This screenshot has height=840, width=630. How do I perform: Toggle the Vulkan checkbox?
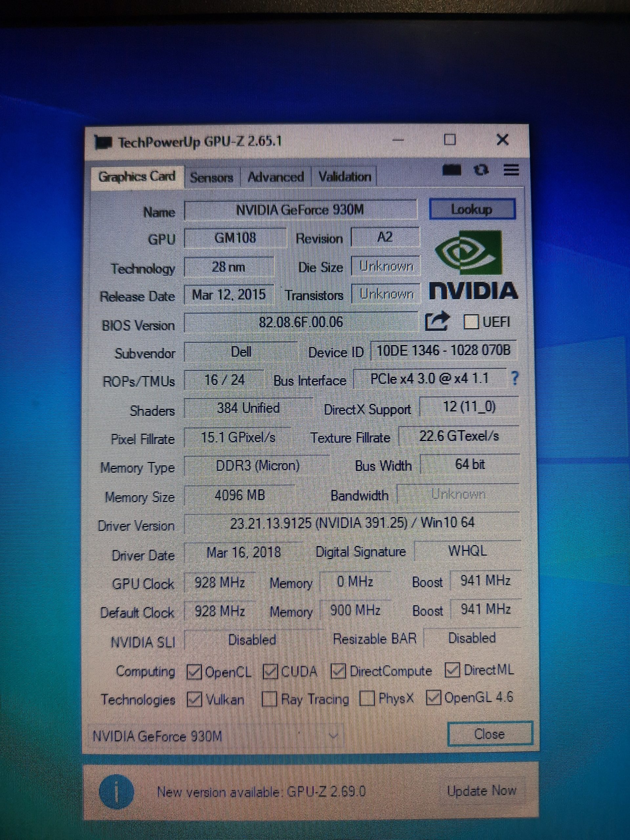coord(195,700)
